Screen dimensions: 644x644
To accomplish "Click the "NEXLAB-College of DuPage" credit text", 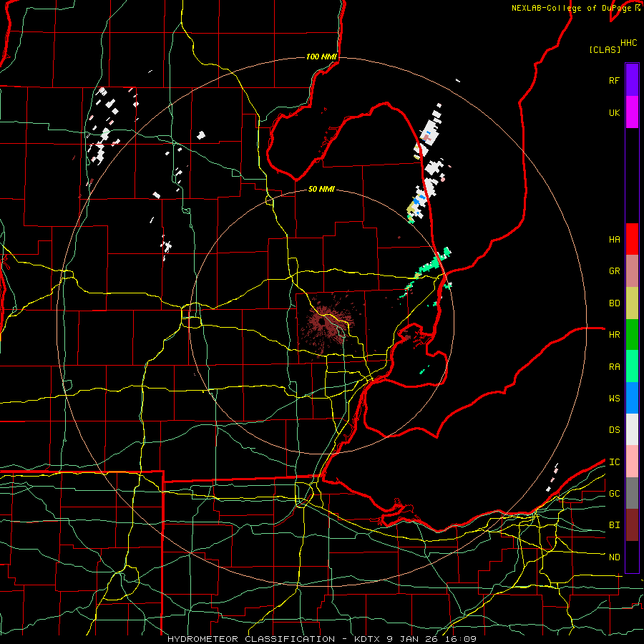I will pos(572,8).
